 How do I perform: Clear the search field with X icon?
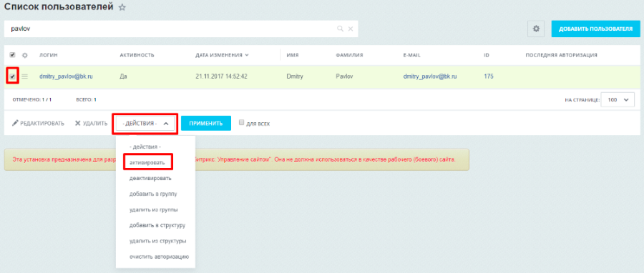[x=351, y=29]
